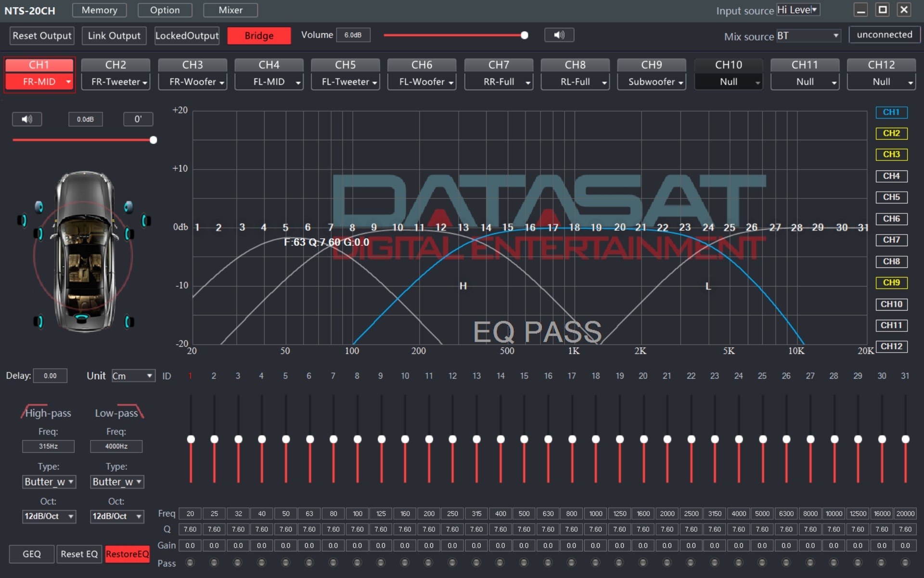Open Low-pass Oct 12dB/Oct dropdown
This screenshot has height=578, width=924.
pos(117,516)
